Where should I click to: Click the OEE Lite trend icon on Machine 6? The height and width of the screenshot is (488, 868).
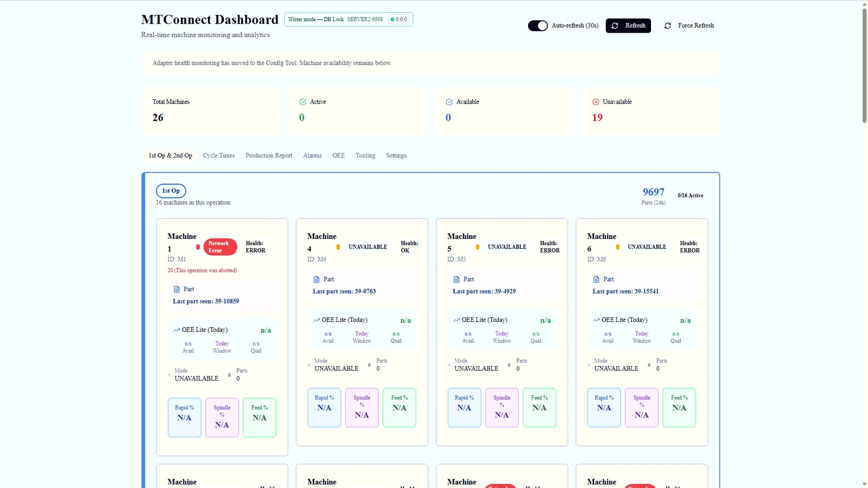click(x=596, y=320)
